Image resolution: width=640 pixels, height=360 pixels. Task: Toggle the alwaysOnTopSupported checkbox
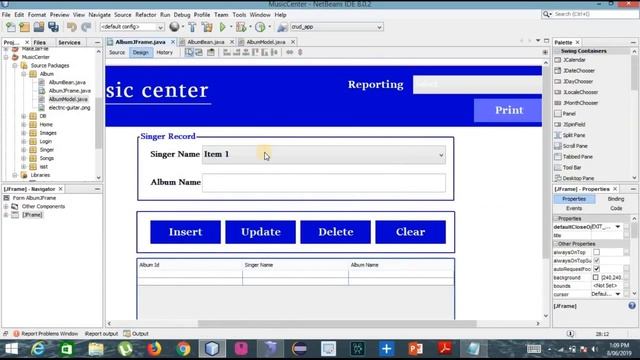(596, 260)
